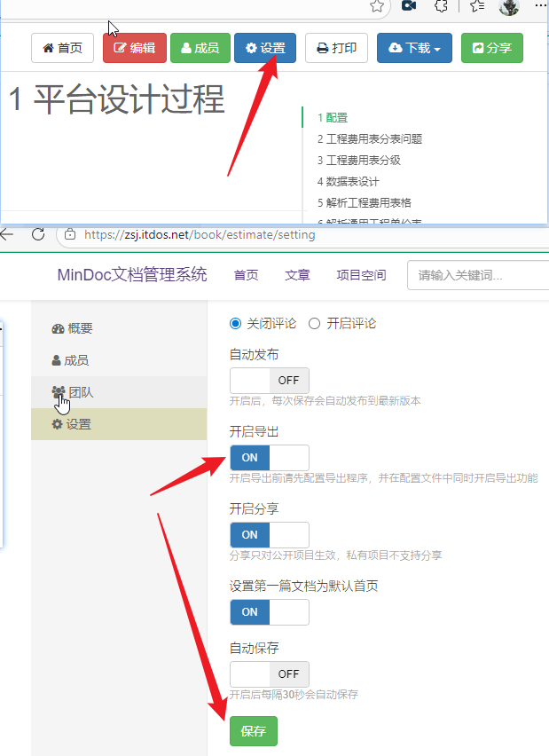
Task: Open the blue 设置 settings button
Action: pos(265,48)
